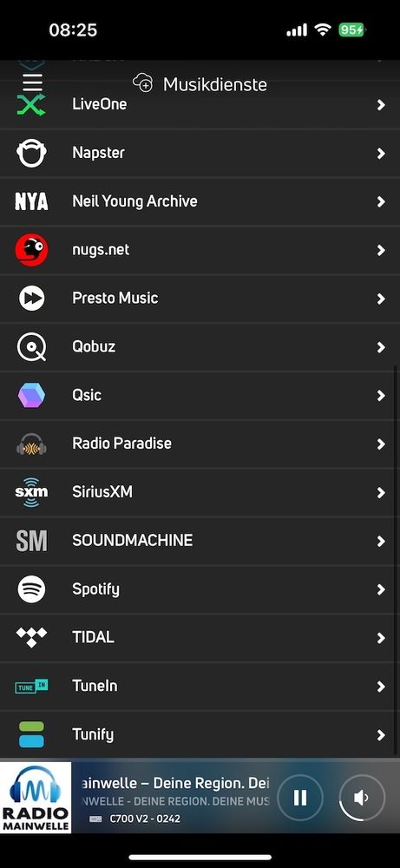The image size is (400, 868).
Task: Tap the Musikdienste header title
Action: pyautogui.click(x=214, y=85)
